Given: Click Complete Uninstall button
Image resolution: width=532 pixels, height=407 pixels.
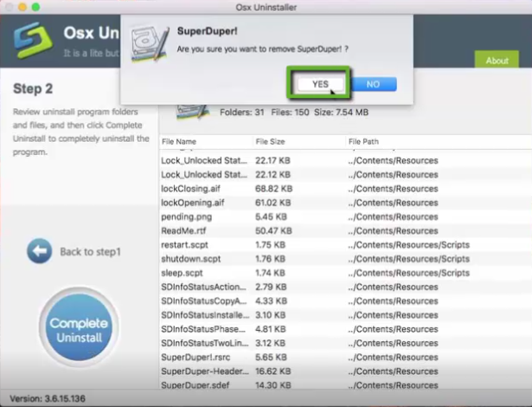Looking at the screenshot, I should click(79, 326).
